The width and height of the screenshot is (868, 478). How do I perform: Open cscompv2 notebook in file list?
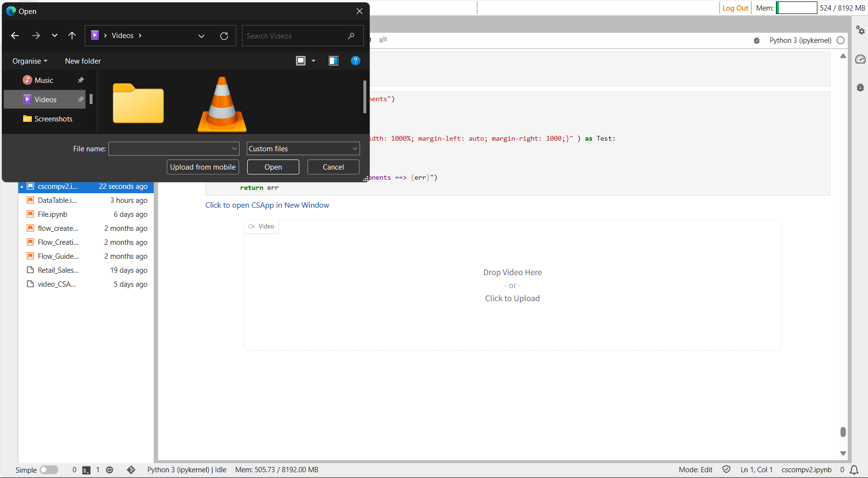(86, 186)
